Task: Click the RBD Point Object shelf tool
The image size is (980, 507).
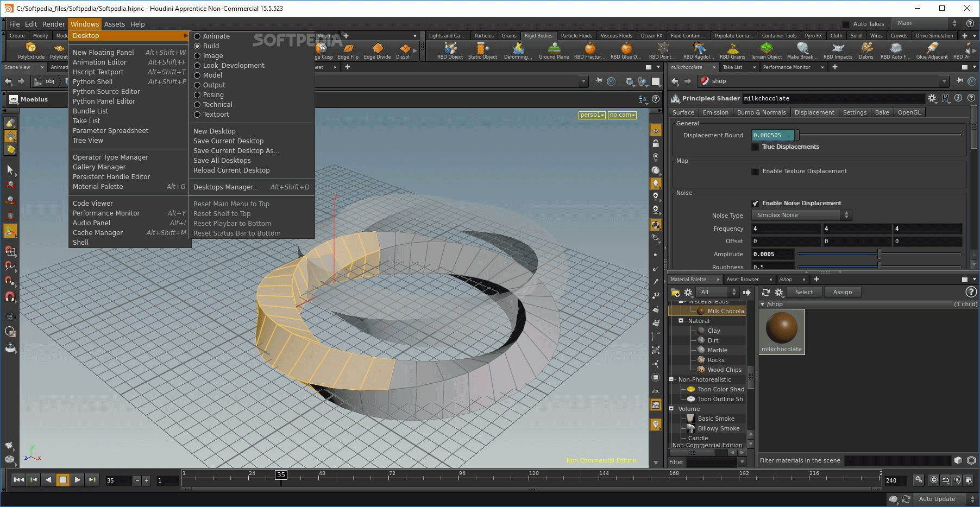Action: click(x=663, y=50)
